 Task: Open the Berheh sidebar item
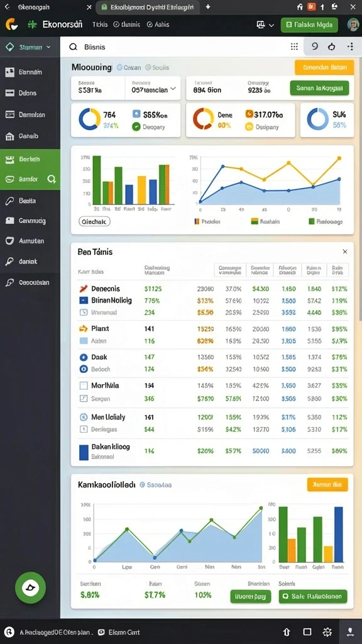(x=30, y=159)
